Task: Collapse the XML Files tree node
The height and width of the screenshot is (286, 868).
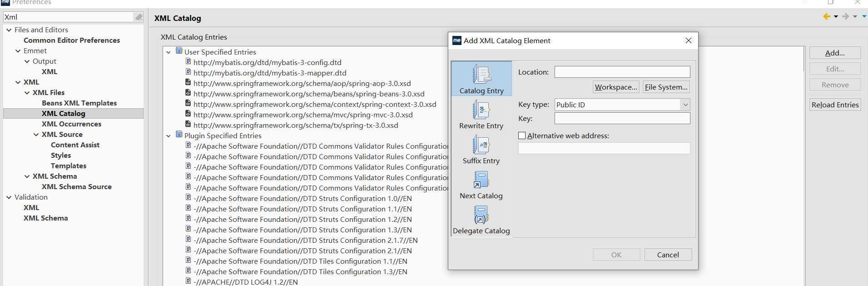Action: point(27,93)
